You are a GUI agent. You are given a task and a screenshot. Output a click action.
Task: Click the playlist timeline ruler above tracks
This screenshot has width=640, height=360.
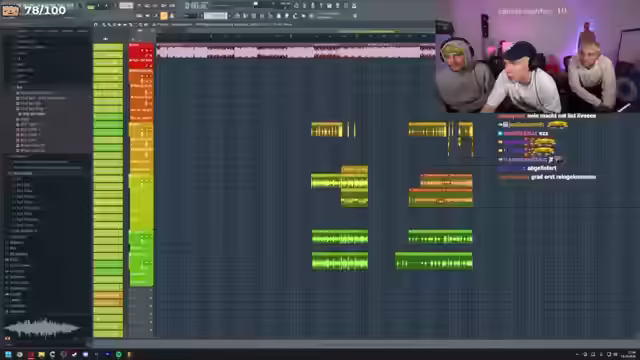[296, 37]
